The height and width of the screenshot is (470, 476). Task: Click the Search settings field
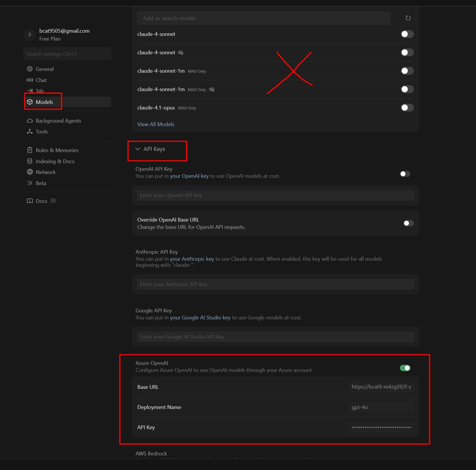pos(67,54)
